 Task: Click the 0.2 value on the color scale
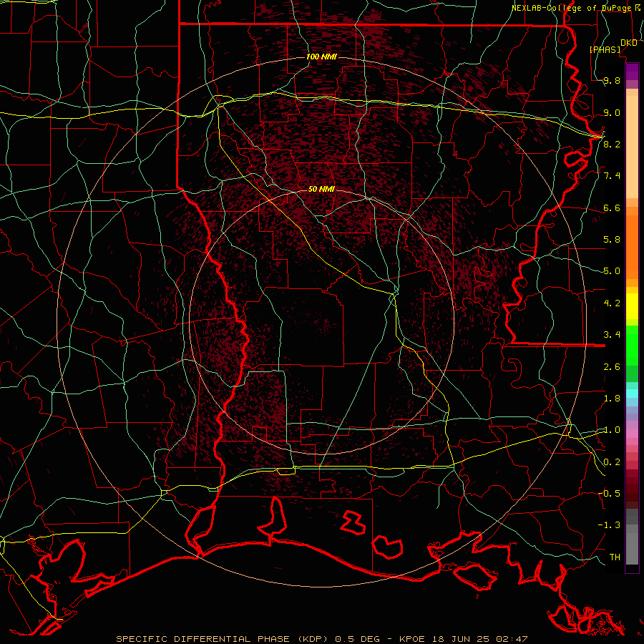coord(612,462)
